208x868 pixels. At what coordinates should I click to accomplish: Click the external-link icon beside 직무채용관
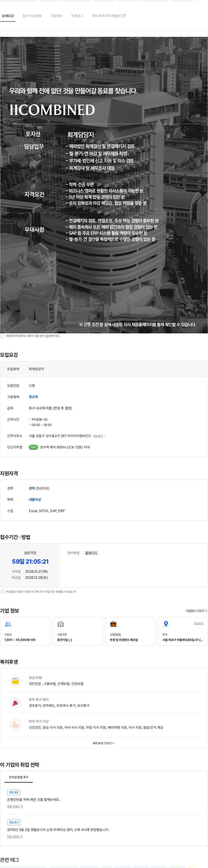[x=124, y=16]
